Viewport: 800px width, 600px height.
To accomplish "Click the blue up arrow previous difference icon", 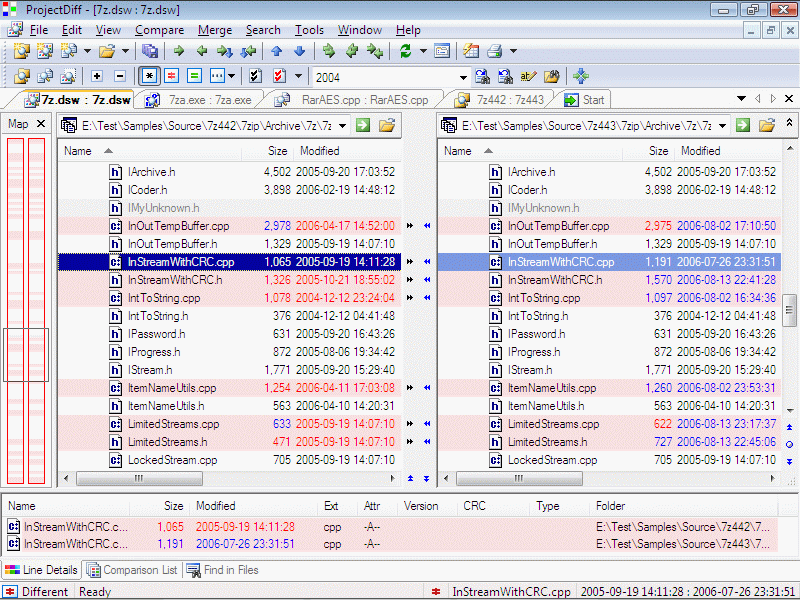I will (x=277, y=51).
